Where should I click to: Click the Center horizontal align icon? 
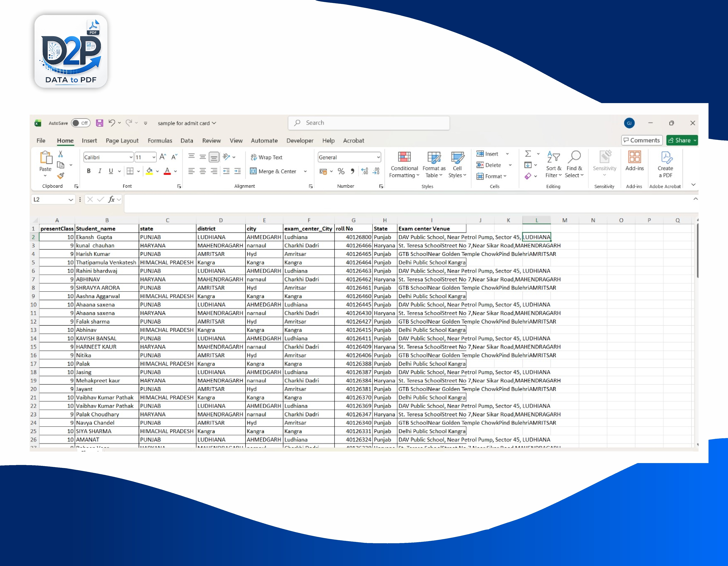[203, 171]
